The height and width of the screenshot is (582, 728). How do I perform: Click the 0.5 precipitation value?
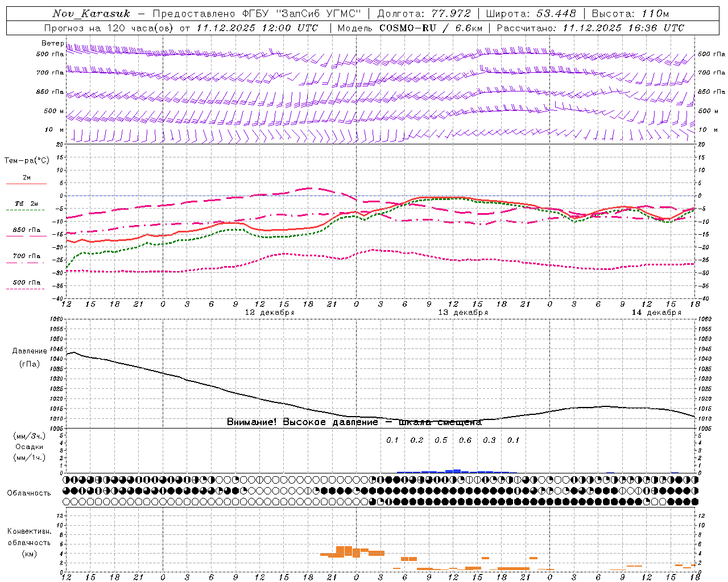point(441,440)
